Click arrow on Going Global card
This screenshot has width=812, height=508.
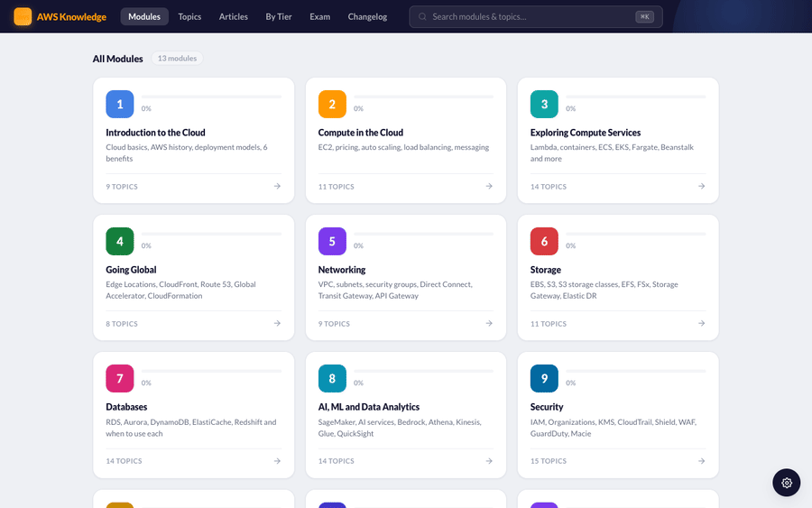277,323
